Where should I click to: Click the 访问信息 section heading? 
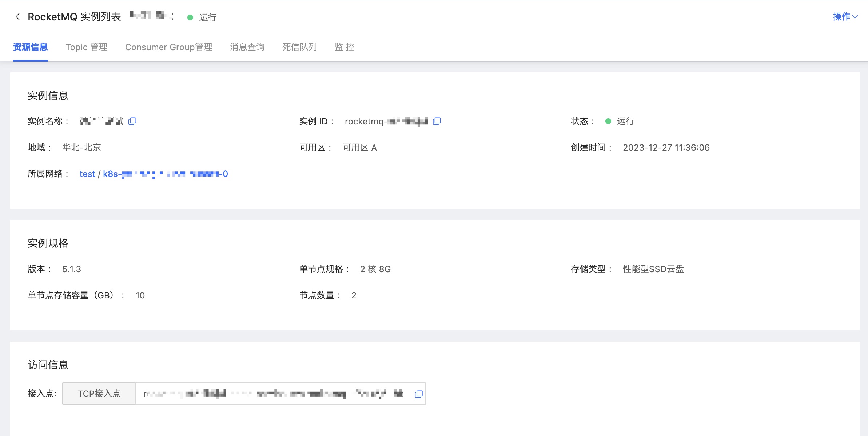coord(48,365)
